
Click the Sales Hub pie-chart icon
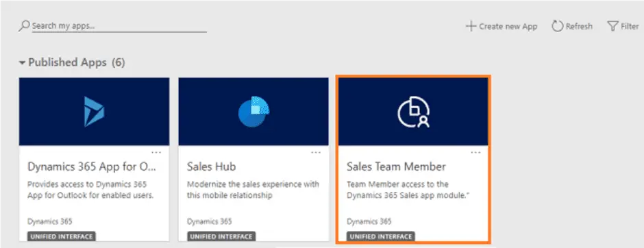[x=253, y=111]
